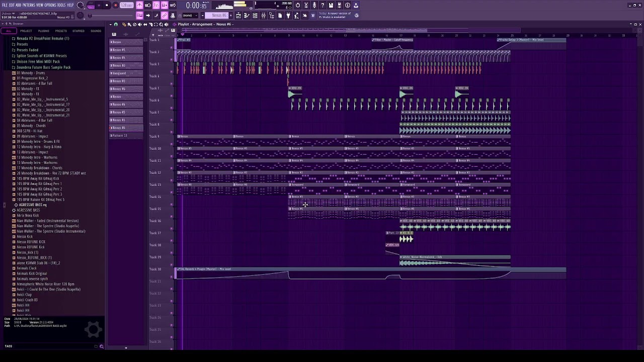Toggle Track 12 mute switch

(x=172, y=180)
